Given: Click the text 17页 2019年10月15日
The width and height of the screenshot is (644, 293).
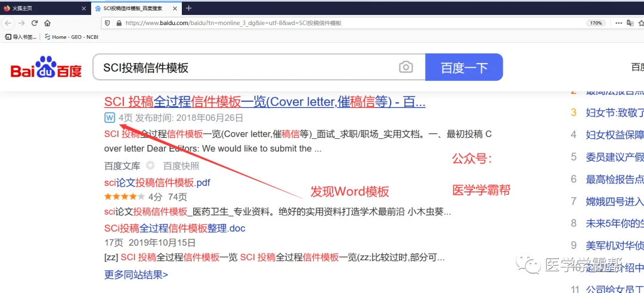Looking at the screenshot, I should 150,242.
